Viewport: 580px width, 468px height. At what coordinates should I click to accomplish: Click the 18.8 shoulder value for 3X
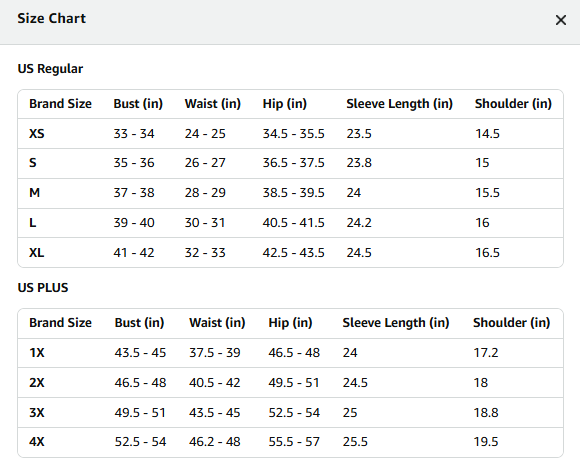click(x=486, y=413)
